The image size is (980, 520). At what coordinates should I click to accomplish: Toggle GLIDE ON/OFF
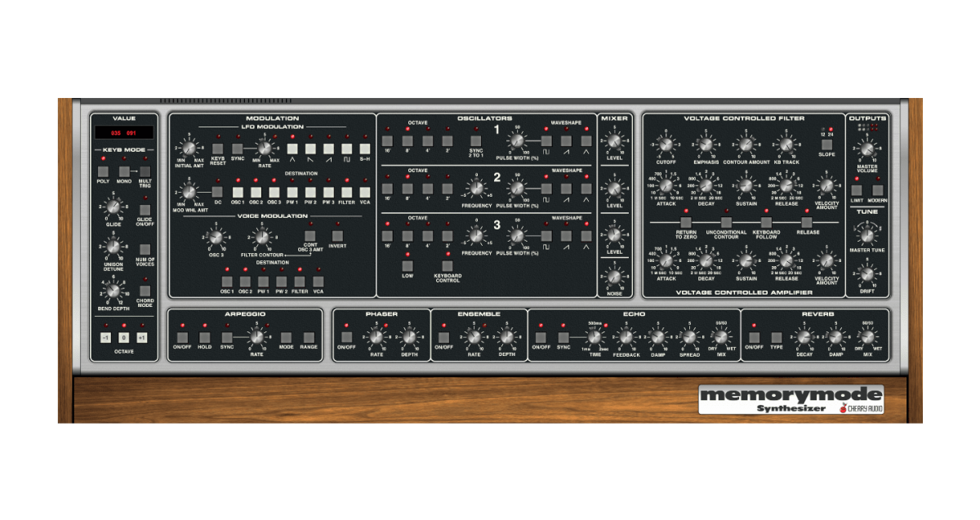pyautogui.click(x=144, y=210)
